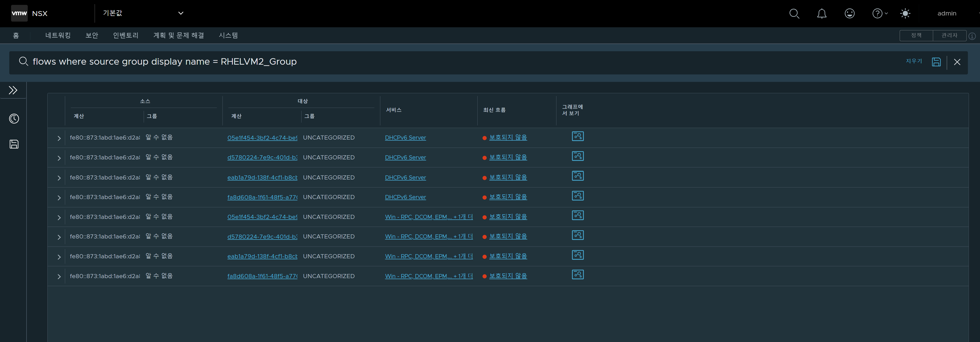This screenshot has width=980, height=342.
Task: Open the 네트워킹 tab
Action: pyautogui.click(x=58, y=35)
